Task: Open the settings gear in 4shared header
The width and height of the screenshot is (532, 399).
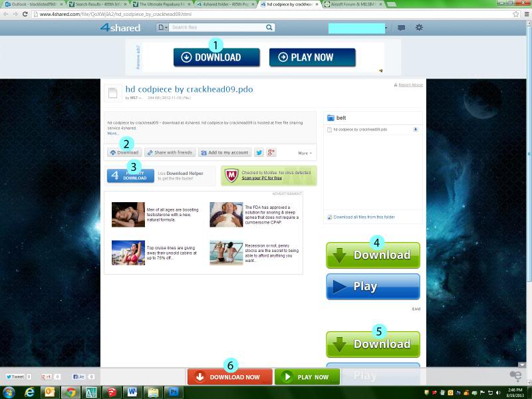Action: (x=419, y=27)
